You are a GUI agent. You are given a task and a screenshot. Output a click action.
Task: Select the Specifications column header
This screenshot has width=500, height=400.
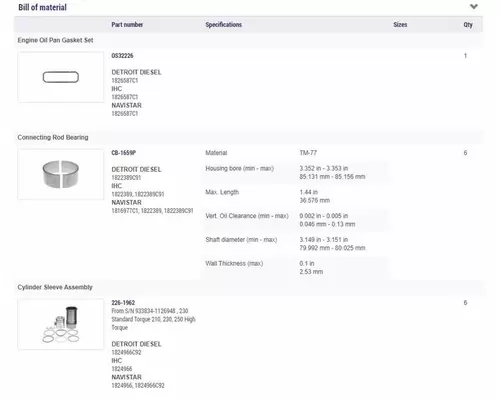click(223, 25)
